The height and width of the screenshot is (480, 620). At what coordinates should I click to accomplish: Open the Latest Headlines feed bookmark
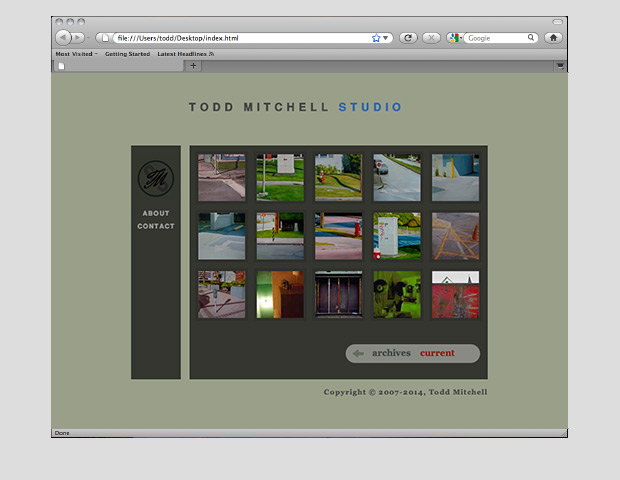[185, 54]
